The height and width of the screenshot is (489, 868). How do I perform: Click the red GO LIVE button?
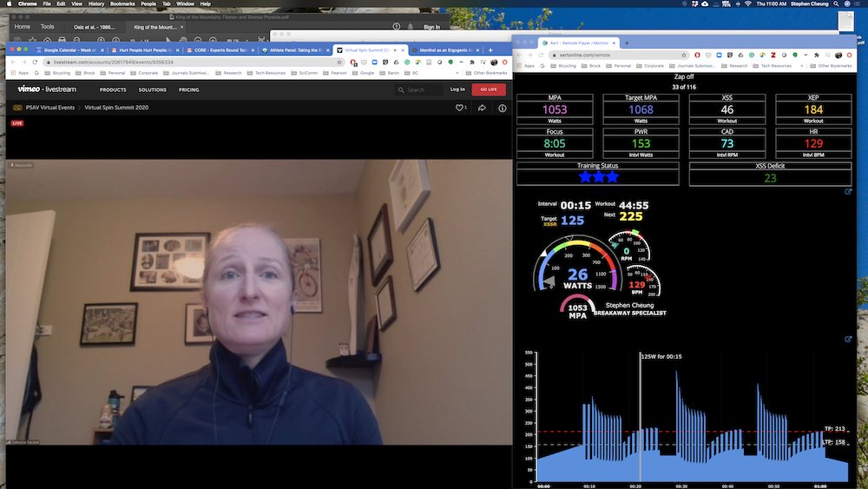point(488,89)
